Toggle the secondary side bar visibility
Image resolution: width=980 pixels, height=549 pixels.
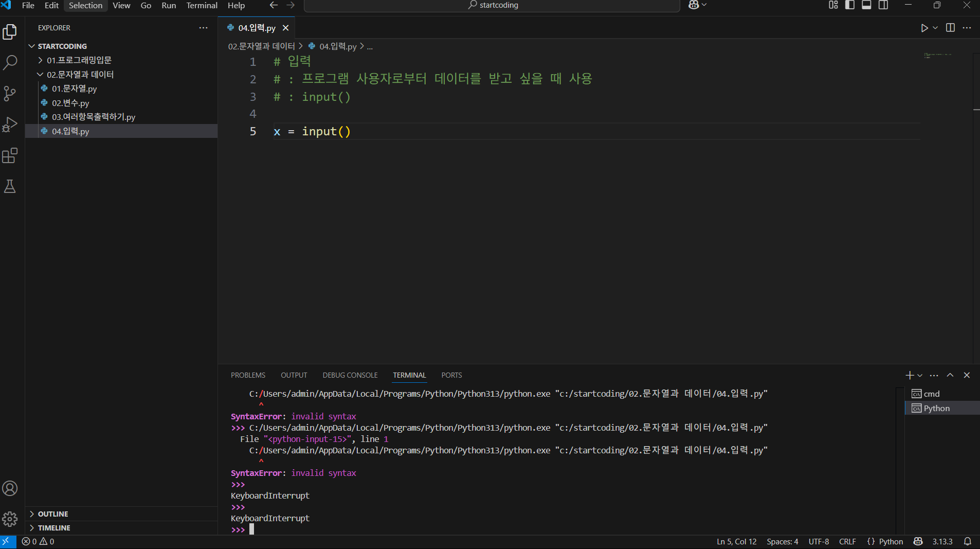coord(883,5)
